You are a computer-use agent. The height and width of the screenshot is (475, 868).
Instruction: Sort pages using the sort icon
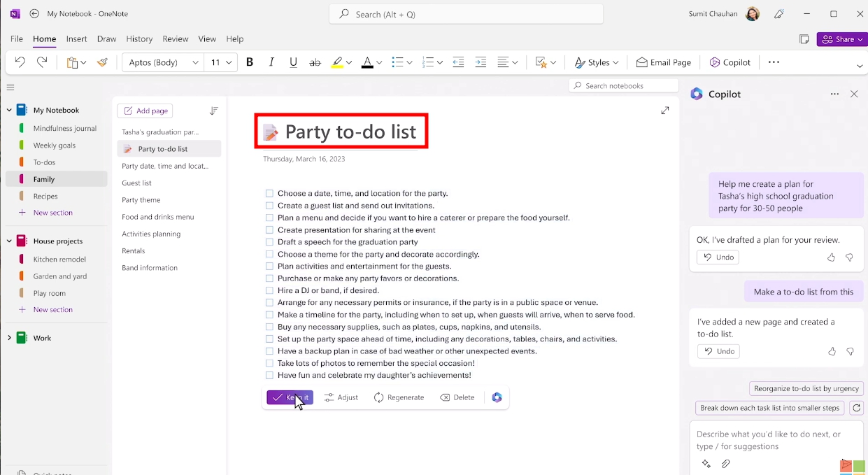click(214, 111)
